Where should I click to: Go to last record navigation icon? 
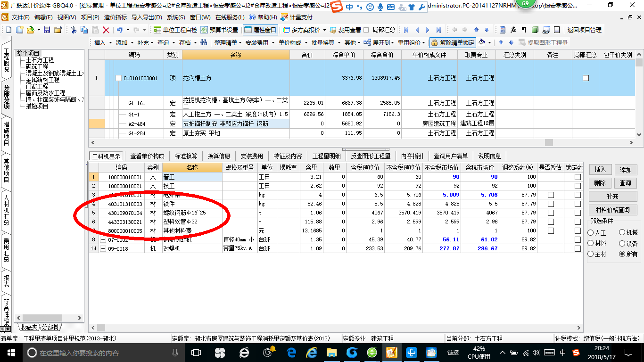click(438, 30)
